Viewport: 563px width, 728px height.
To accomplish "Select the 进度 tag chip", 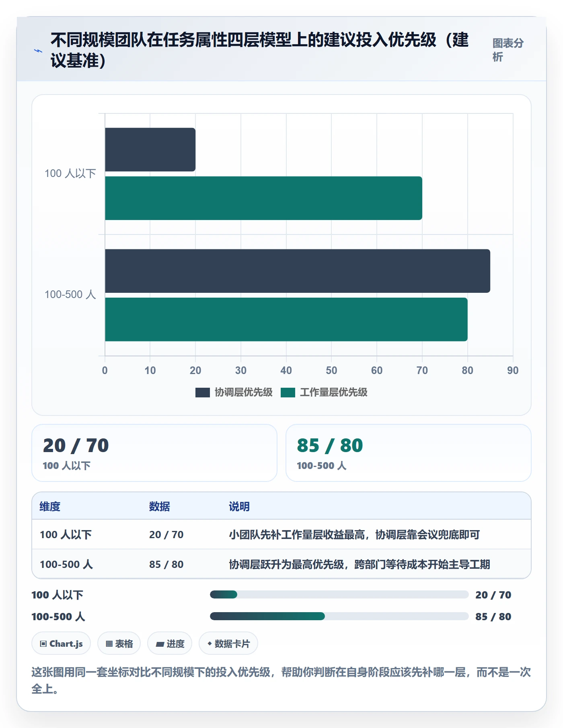I will coord(170,644).
